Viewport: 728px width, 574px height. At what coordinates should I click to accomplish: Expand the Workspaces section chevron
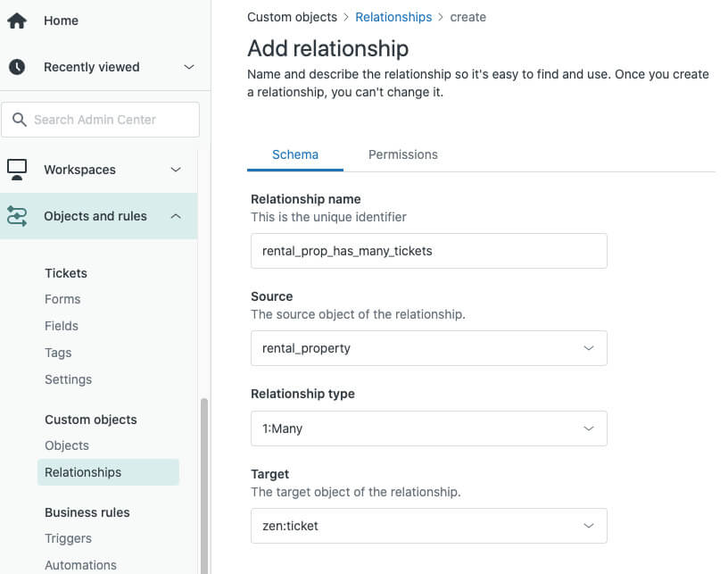click(176, 170)
